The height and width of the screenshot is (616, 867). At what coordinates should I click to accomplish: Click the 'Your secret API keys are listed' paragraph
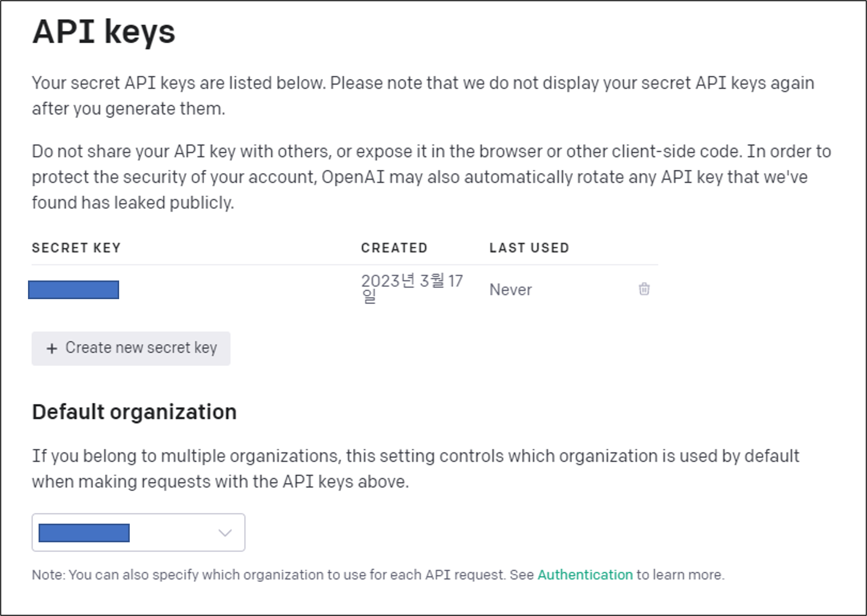point(423,95)
